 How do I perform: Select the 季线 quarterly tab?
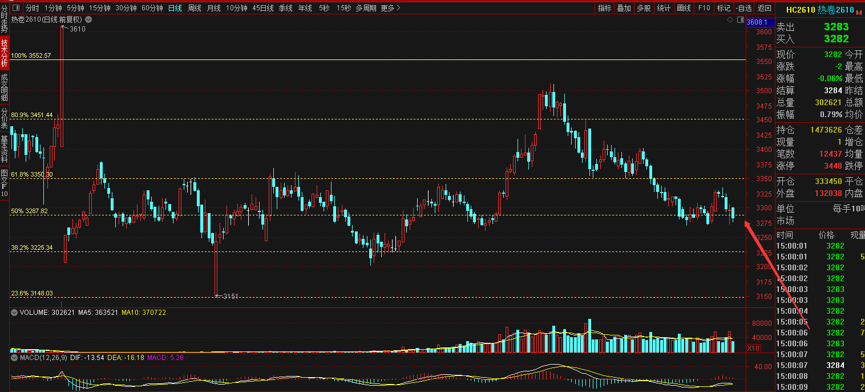285,8
